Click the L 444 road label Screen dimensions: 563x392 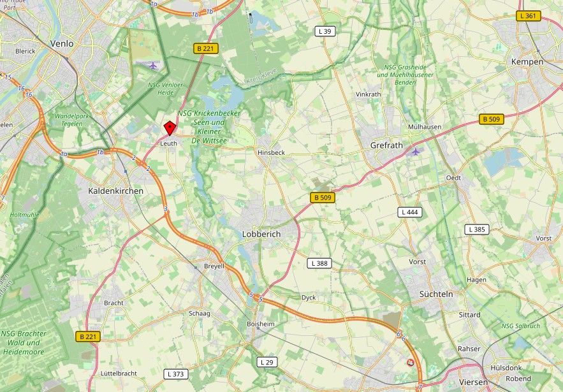point(410,212)
